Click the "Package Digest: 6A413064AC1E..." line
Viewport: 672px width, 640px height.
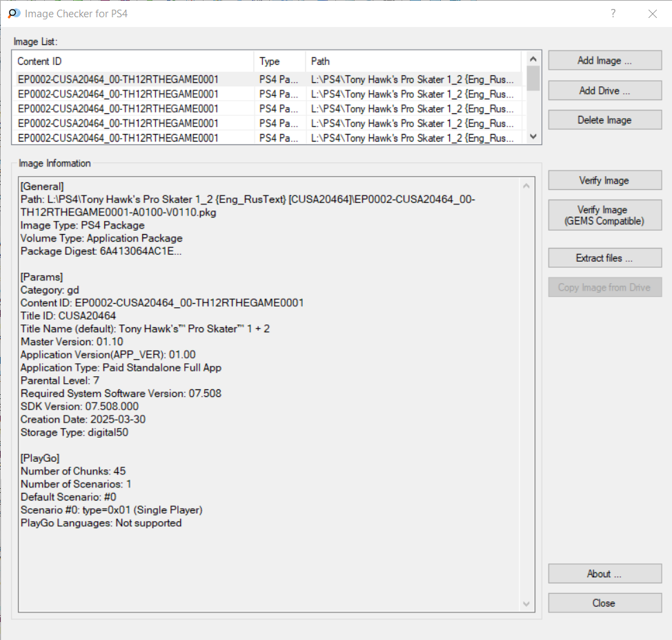click(x=101, y=251)
